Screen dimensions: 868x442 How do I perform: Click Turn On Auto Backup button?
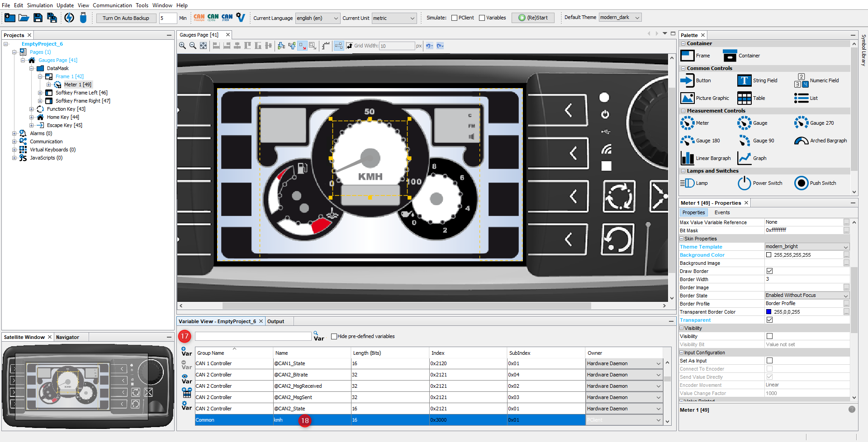[126, 18]
